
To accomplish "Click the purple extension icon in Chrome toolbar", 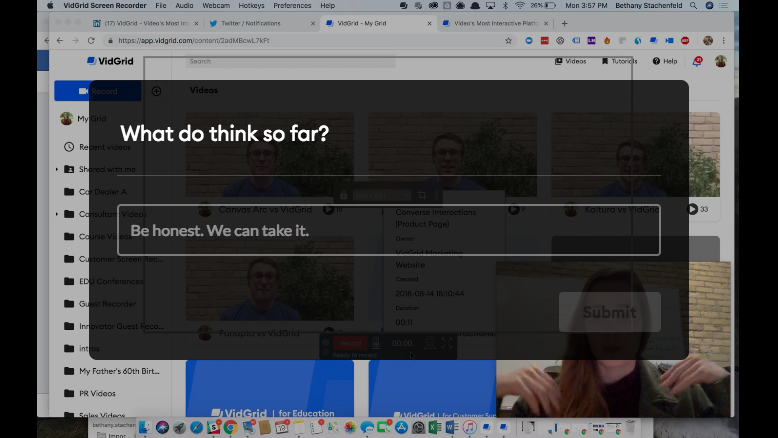I will point(591,41).
